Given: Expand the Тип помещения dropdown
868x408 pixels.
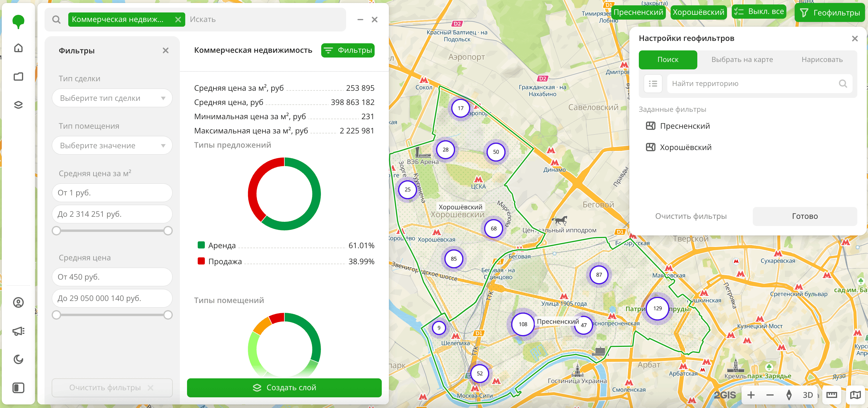Looking at the screenshot, I should (112, 146).
